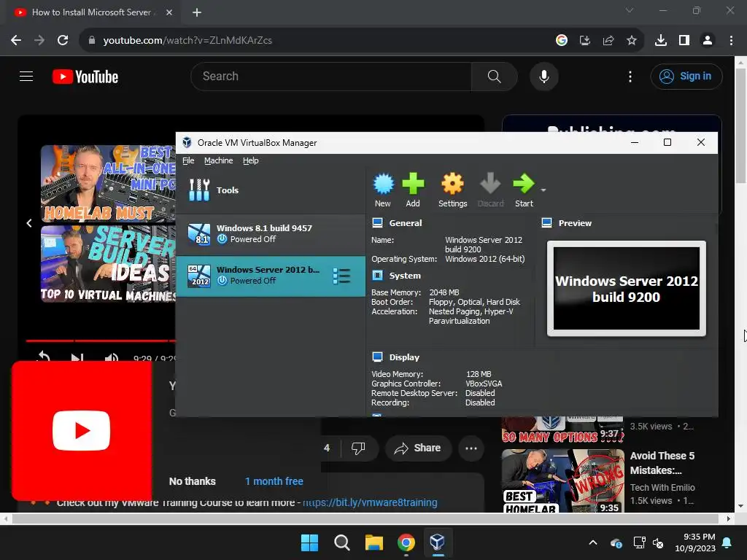Click install app icon in address bar
The image size is (747, 560).
[585, 41]
